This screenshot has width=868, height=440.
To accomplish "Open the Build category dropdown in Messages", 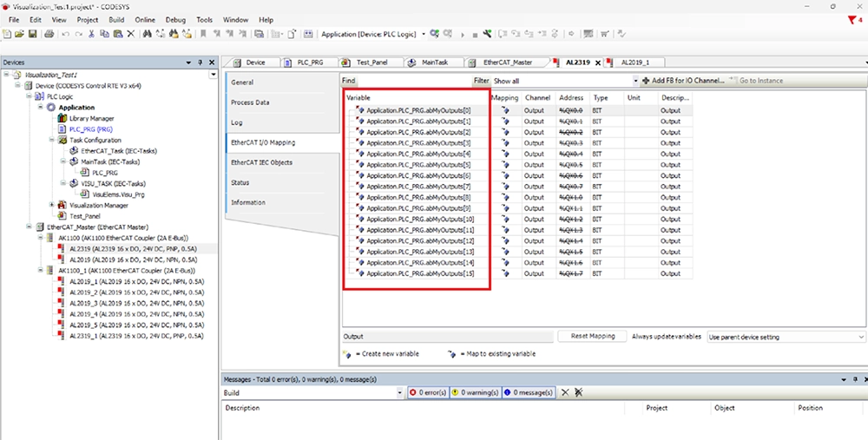I will click(399, 393).
